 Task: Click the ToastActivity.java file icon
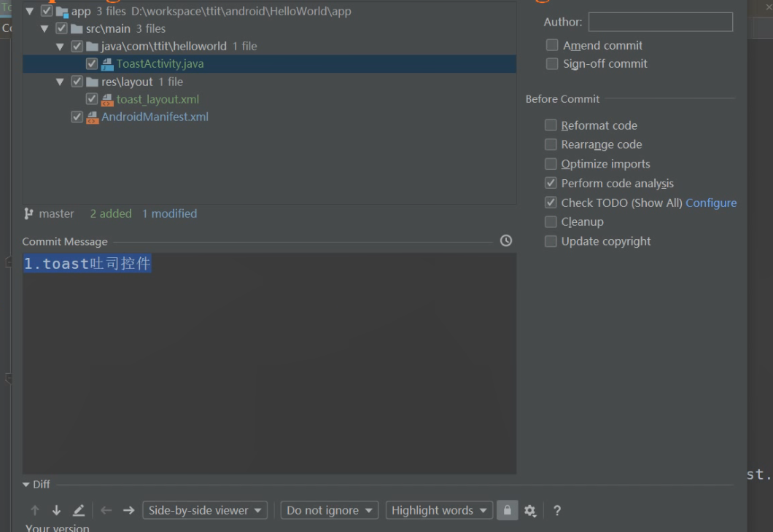(107, 64)
